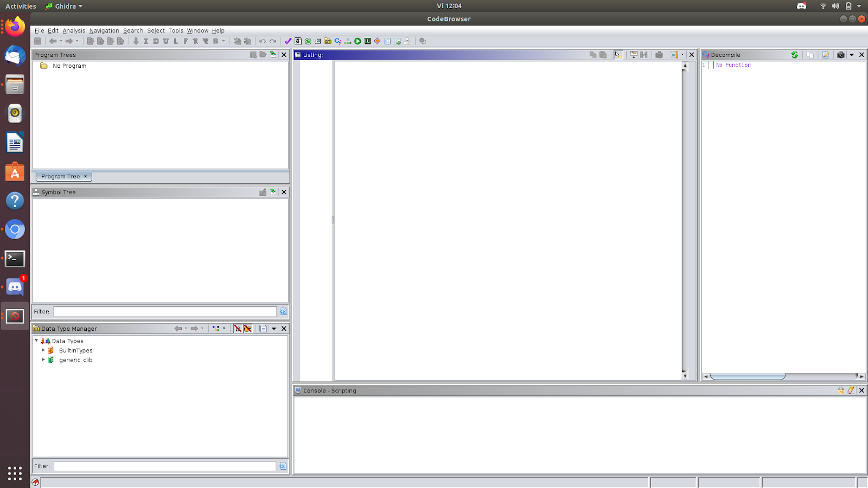Select the 'No Program' folder item
This screenshot has width=868, height=488.
pos(63,66)
